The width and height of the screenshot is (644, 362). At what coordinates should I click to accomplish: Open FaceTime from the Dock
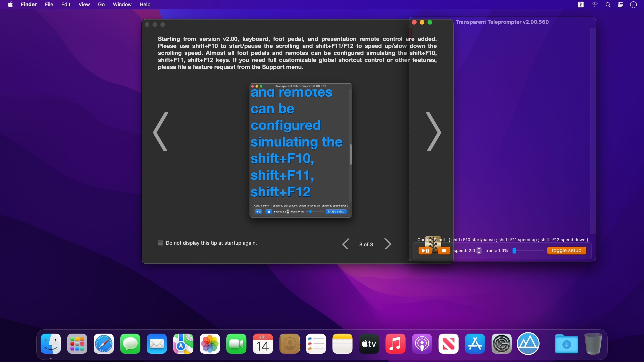[236, 343]
